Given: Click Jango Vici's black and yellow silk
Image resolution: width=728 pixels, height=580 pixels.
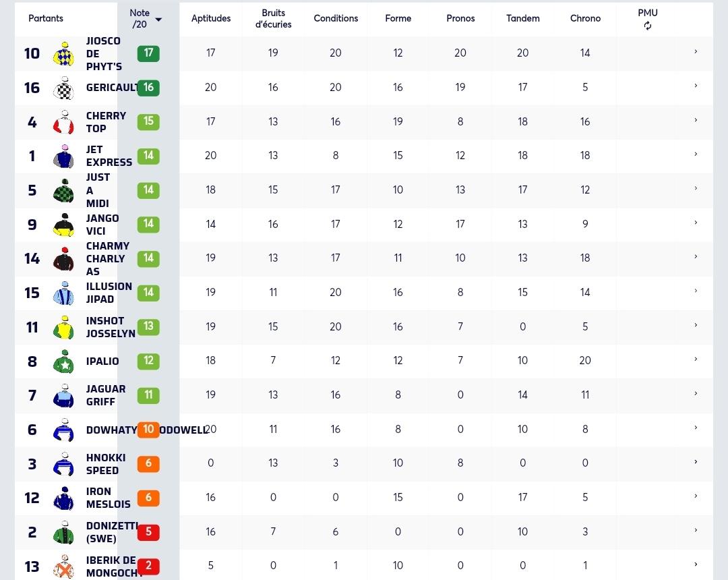Looking at the screenshot, I should click(63, 225).
